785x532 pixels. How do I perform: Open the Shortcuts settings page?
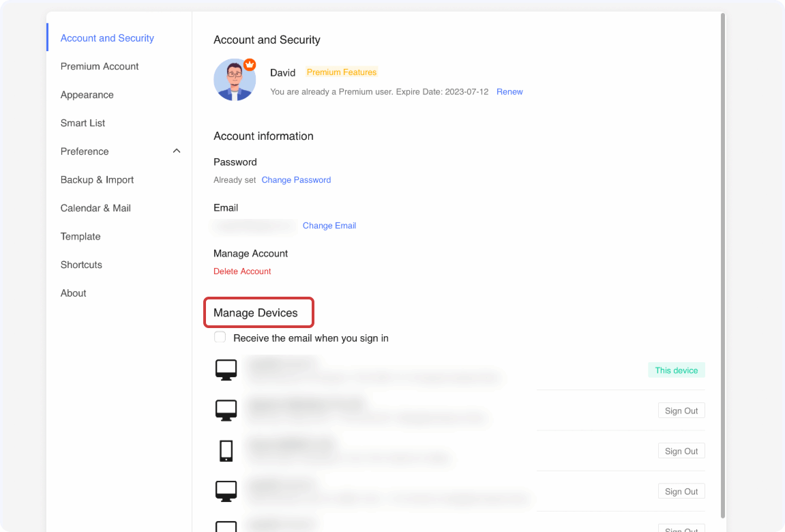pos(81,265)
